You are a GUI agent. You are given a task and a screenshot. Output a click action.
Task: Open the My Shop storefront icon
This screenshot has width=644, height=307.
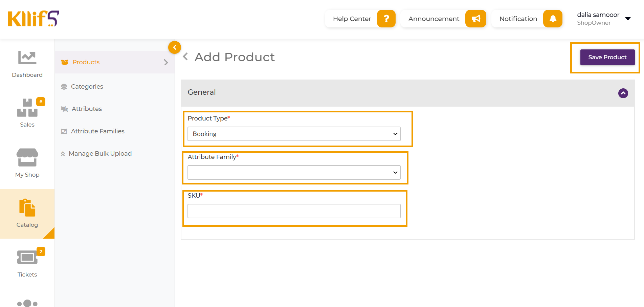27,157
